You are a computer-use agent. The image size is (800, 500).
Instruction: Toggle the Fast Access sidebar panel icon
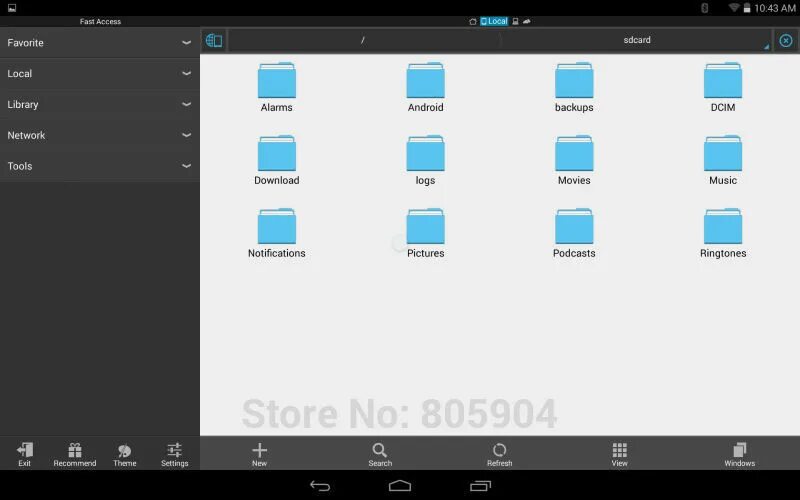click(214, 40)
